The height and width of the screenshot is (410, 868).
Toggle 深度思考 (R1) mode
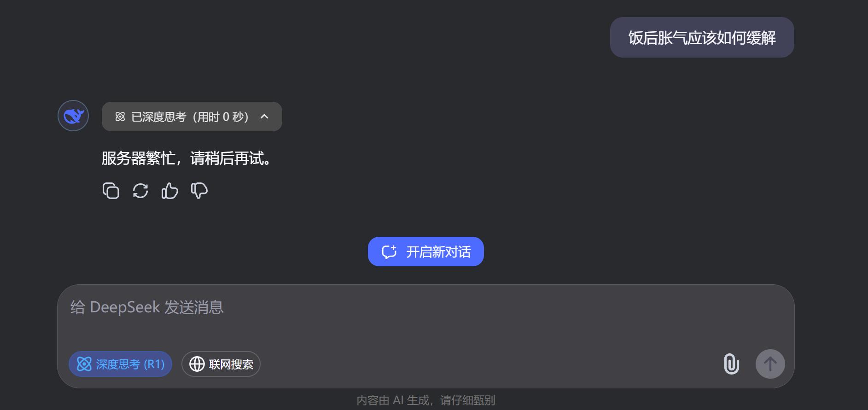(120, 364)
